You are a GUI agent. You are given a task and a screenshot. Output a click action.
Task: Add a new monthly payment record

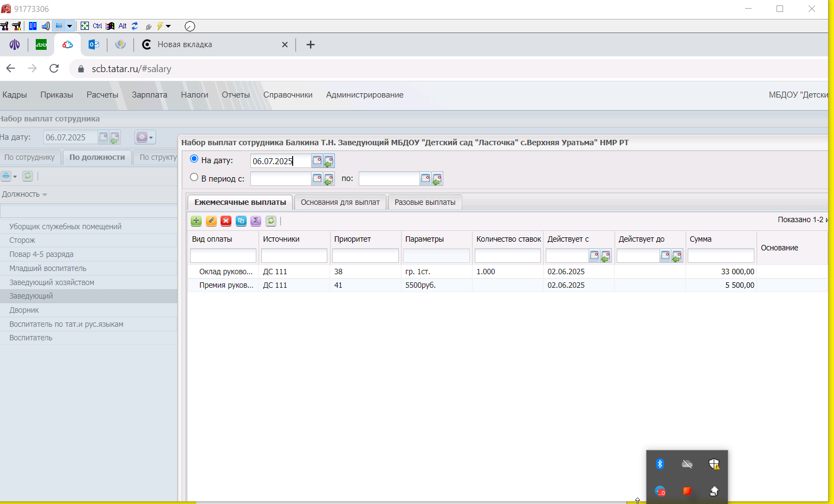click(196, 221)
